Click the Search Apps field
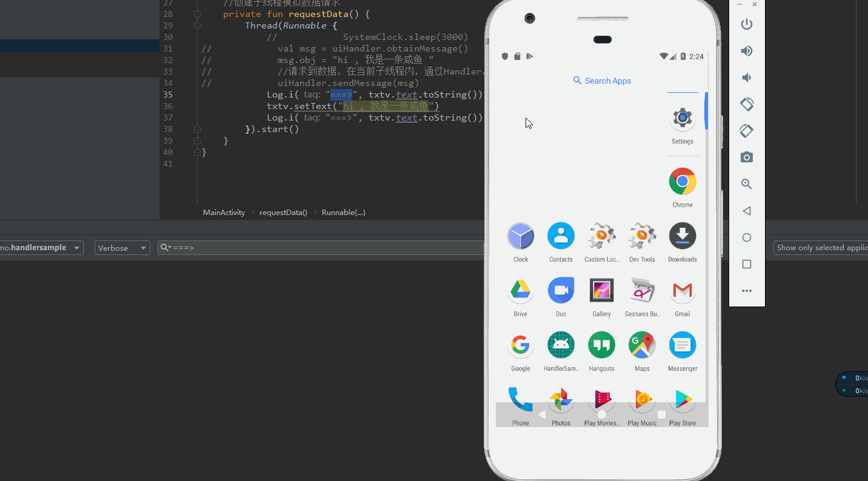Viewport: 868px width, 481px height. point(602,81)
